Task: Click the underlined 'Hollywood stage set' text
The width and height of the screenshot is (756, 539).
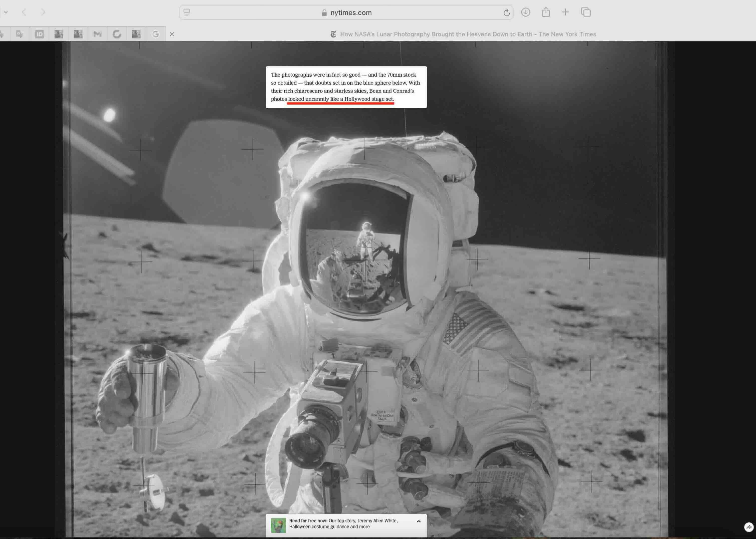Action: tap(369, 99)
